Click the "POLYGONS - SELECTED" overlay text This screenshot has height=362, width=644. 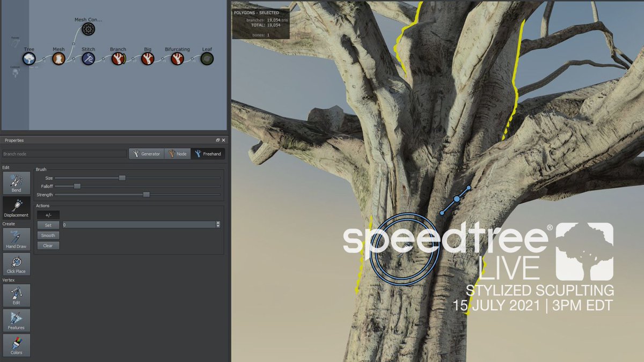(x=257, y=12)
